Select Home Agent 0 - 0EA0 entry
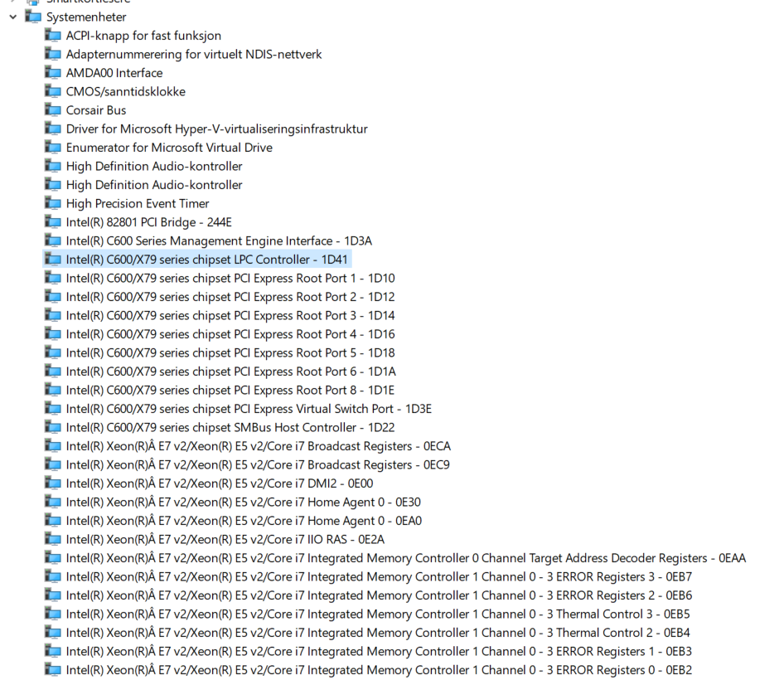This screenshot has width=784, height=680. pos(244,521)
